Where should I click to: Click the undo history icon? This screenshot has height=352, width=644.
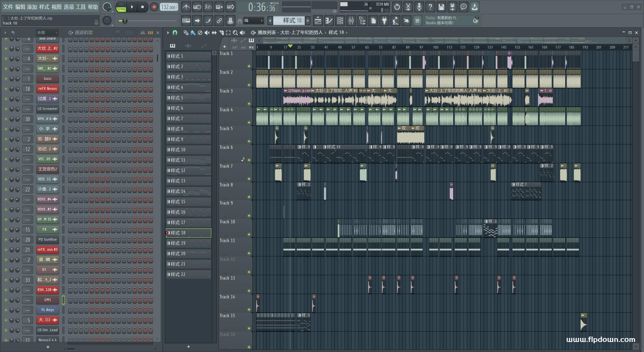point(397,7)
